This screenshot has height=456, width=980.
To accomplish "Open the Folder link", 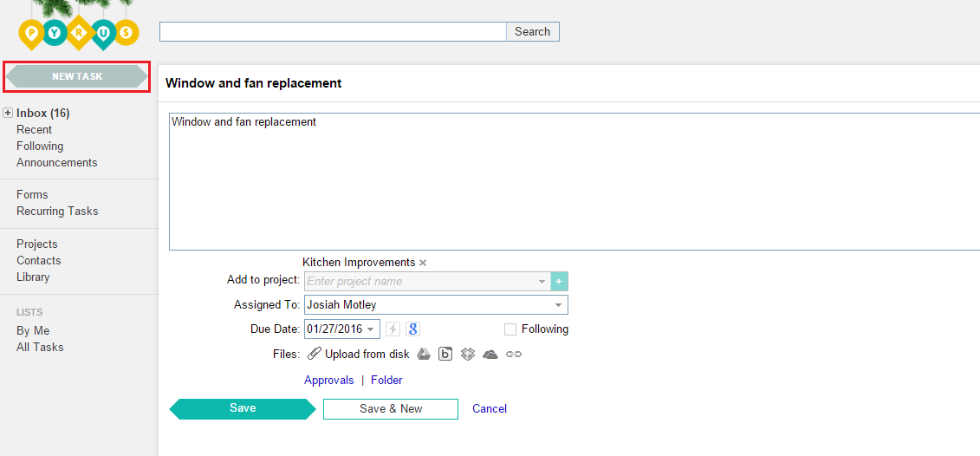I will (386, 380).
